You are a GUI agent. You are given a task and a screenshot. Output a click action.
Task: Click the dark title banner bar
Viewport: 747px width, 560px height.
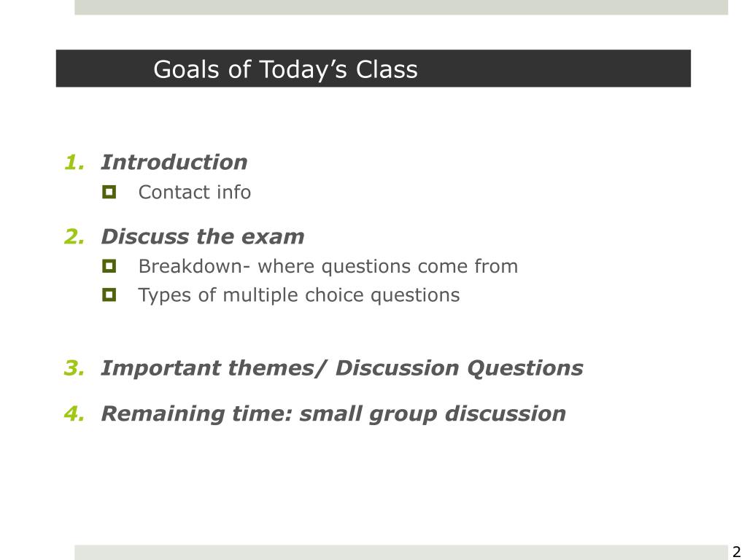[373, 68]
